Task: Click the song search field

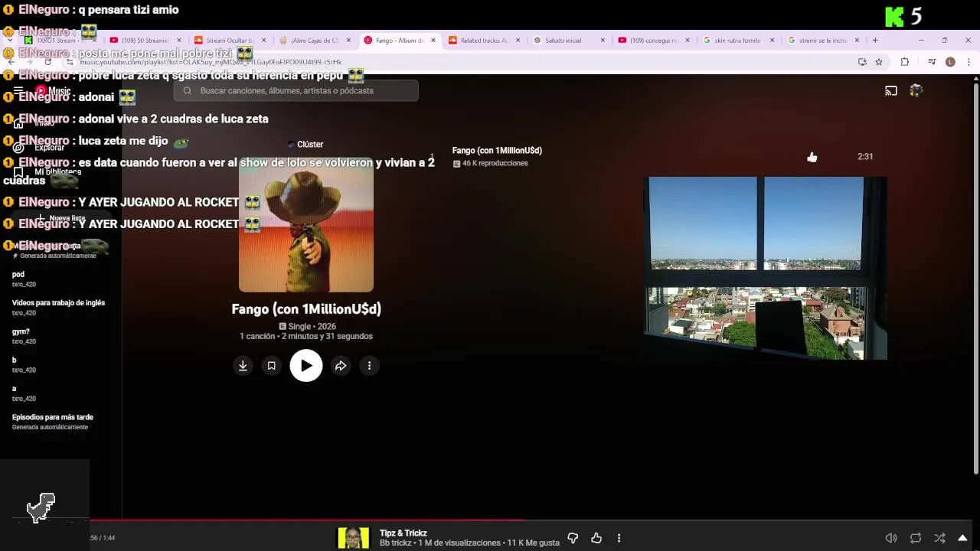Action: [296, 91]
